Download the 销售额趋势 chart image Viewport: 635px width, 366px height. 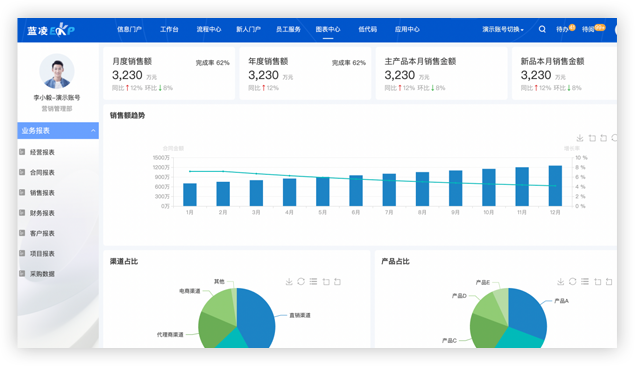click(580, 138)
